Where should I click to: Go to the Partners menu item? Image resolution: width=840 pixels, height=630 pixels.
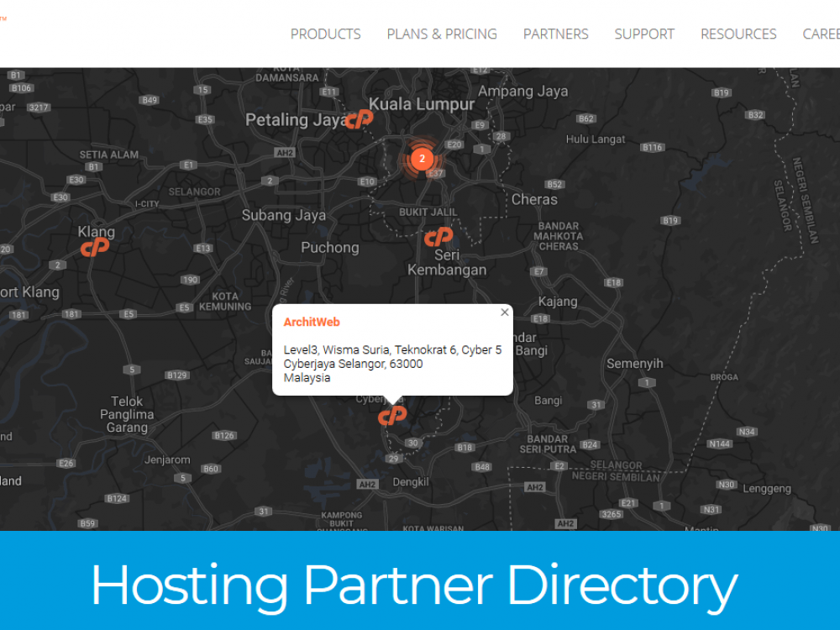tap(555, 34)
